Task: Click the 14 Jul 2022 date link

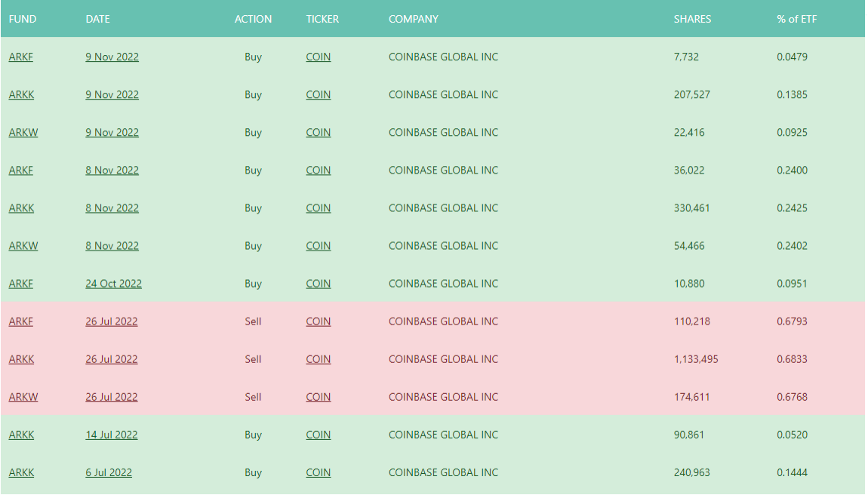Action: pos(111,435)
